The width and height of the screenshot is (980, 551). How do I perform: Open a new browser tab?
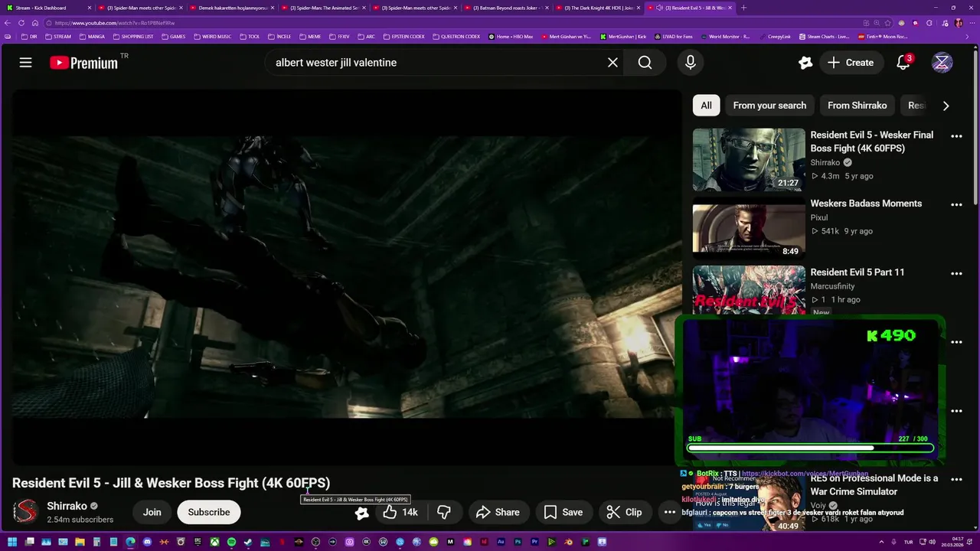(743, 8)
